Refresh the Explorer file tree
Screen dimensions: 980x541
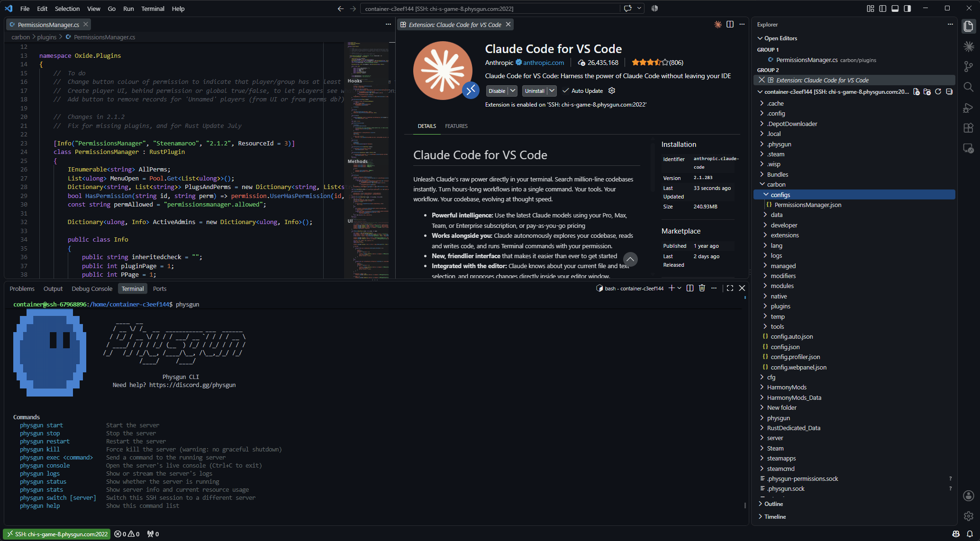coord(938,92)
